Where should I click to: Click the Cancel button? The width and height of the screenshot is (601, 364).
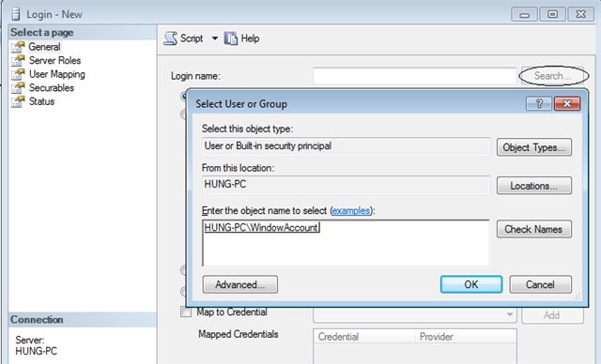click(x=541, y=284)
